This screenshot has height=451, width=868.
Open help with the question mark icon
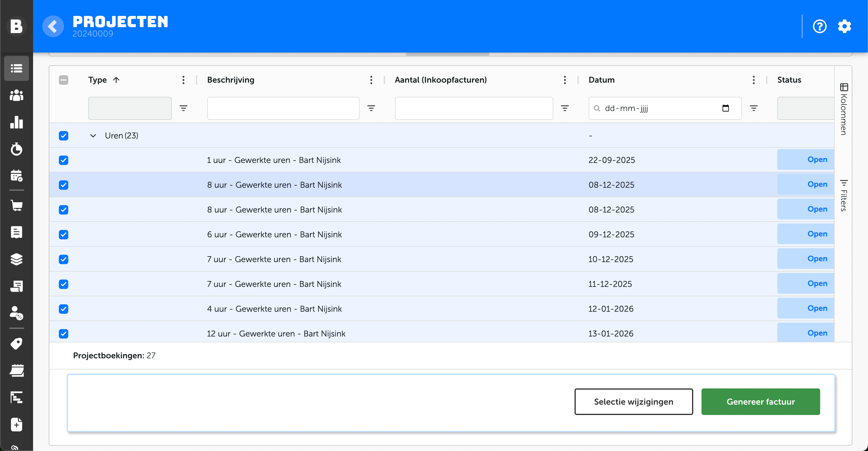(x=820, y=26)
